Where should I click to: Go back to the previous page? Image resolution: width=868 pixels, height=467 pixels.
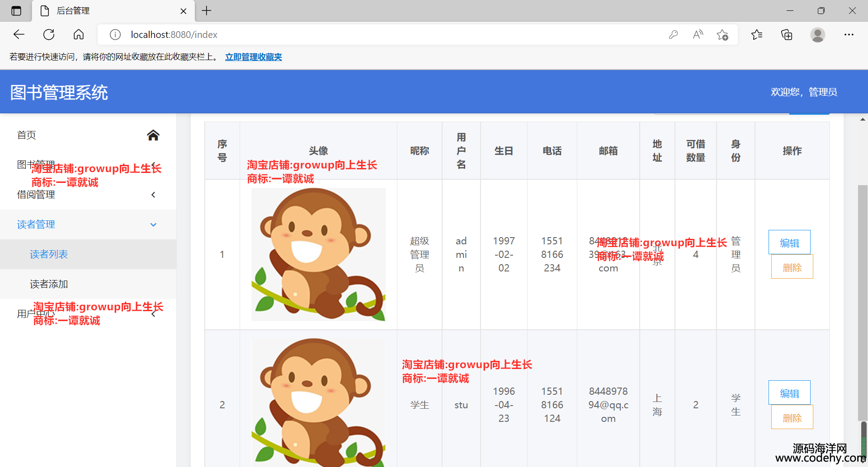(x=19, y=34)
